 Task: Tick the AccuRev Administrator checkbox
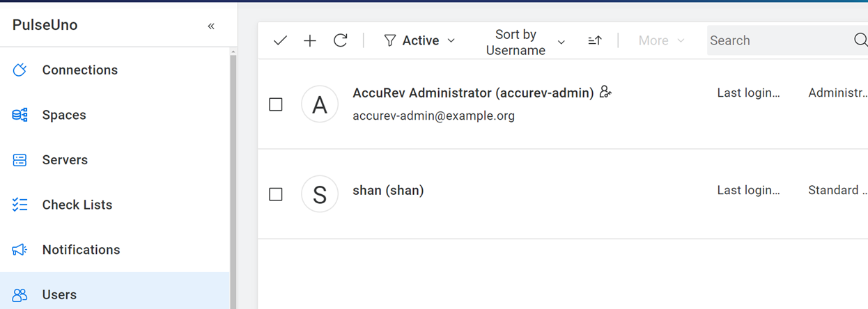tap(276, 104)
